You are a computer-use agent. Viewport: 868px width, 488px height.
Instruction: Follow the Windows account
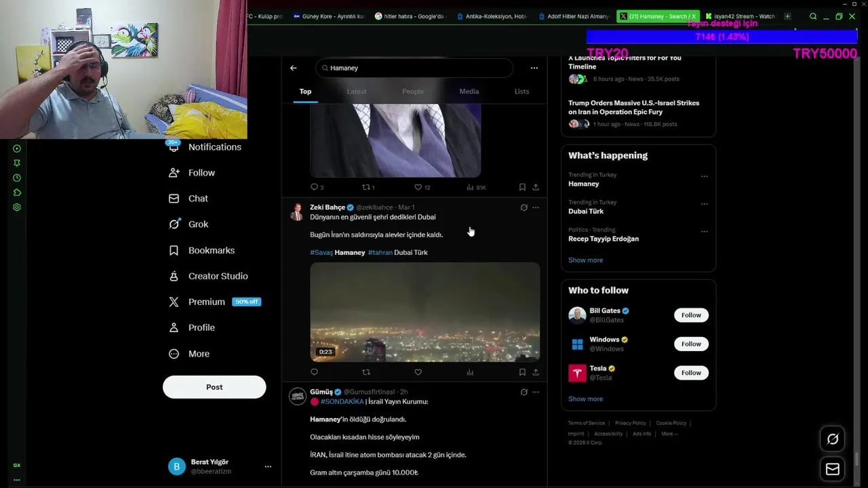click(691, 344)
